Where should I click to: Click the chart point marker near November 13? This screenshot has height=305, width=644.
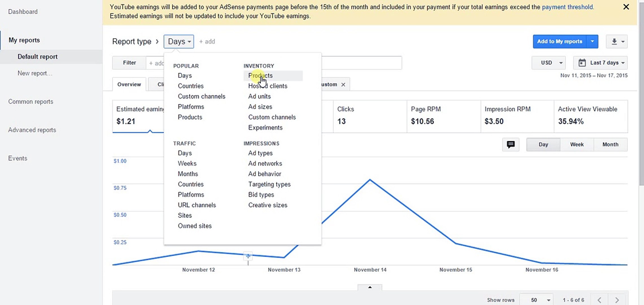(248, 256)
